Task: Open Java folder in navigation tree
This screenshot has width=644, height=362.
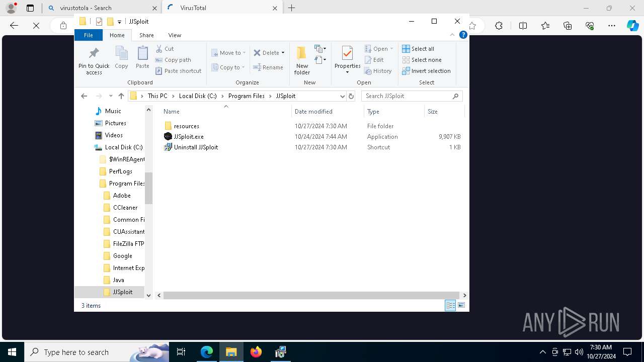Action: (118, 280)
